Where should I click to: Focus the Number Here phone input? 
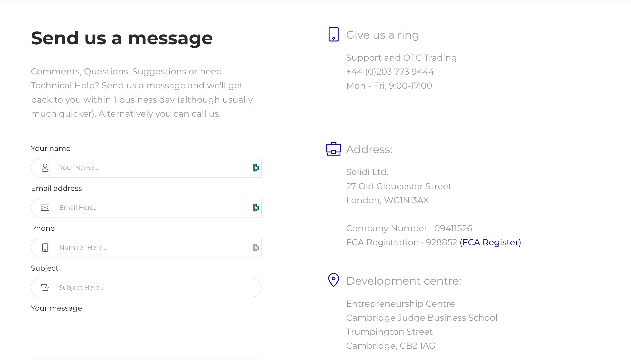click(x=150, y=248)
